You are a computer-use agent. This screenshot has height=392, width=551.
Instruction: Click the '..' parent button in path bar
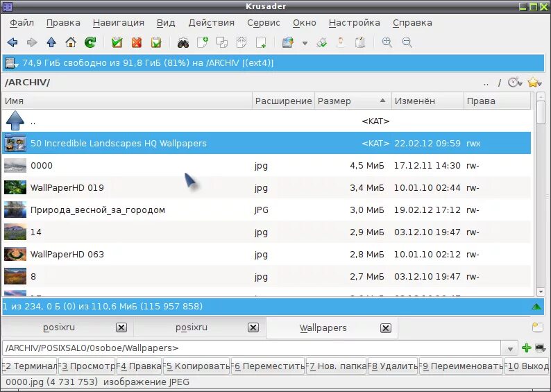(x=486, y=83)
